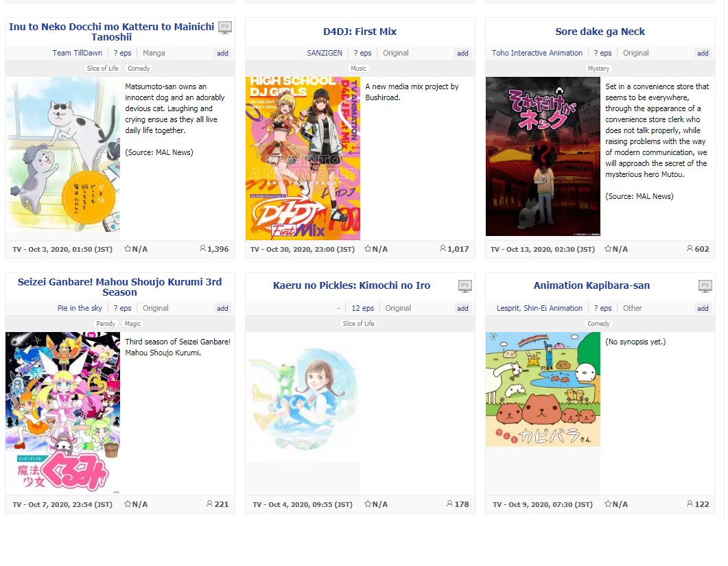Open PV video icon for Animation Kapibara-san
The image size is (728, 566).
[x=705, y=286]
